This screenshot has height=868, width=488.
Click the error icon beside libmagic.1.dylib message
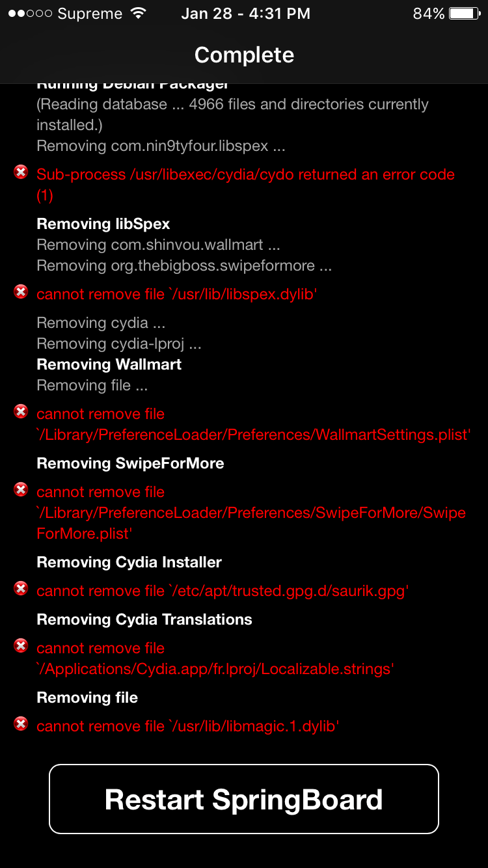20,724
